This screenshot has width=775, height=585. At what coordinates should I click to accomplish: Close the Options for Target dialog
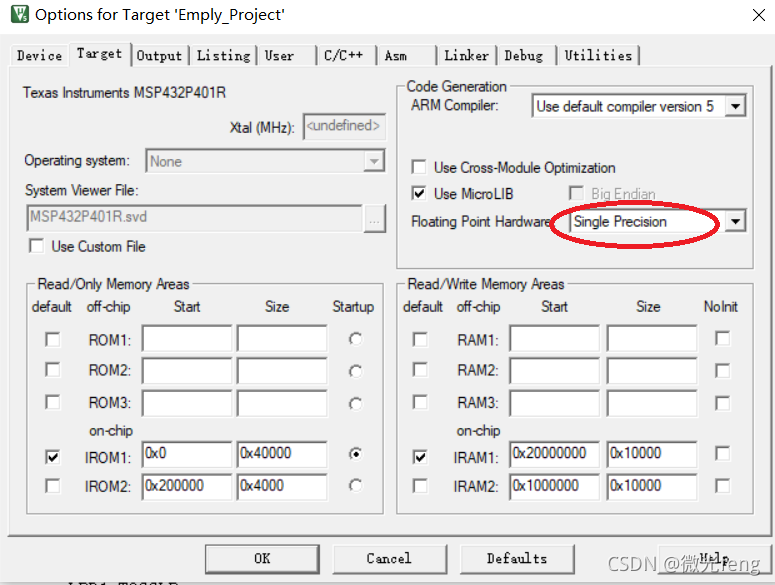coord(758,15)
